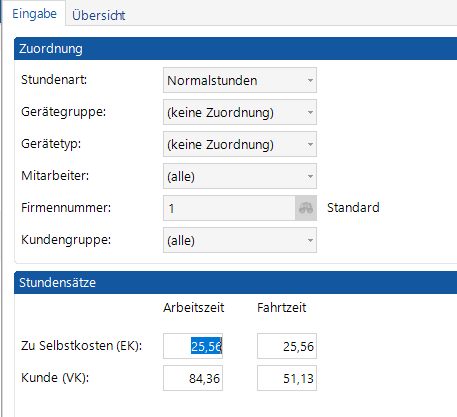The image size is (457, 417).
Task: Click the Stundensätze section header
Action: (235, 283)
